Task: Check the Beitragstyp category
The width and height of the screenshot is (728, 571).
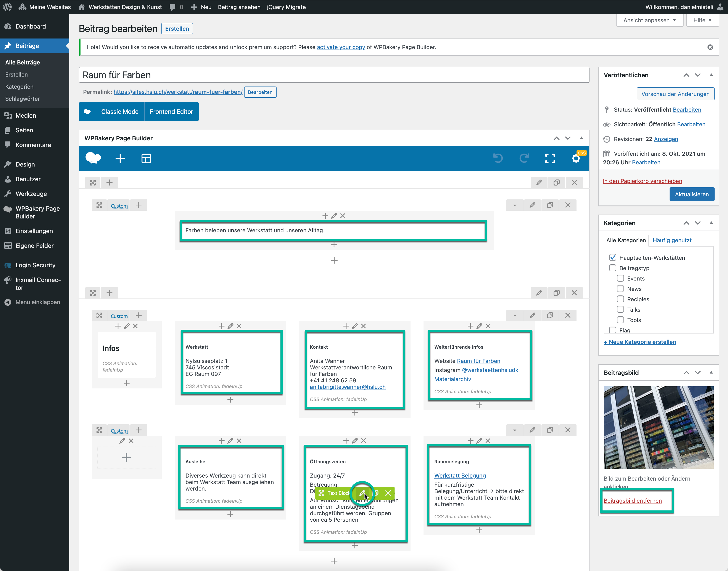Action: (613, 268)
